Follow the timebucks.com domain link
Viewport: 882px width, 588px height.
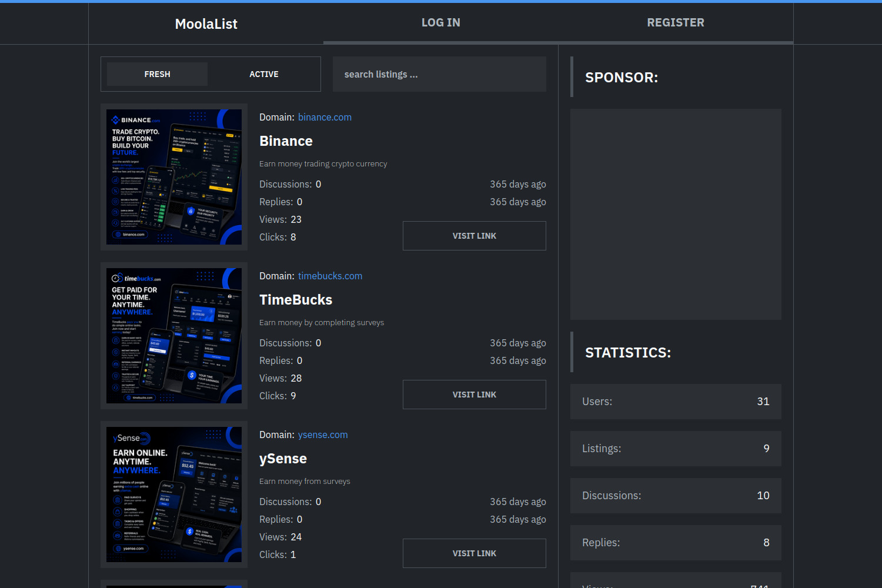click(330, 276)
